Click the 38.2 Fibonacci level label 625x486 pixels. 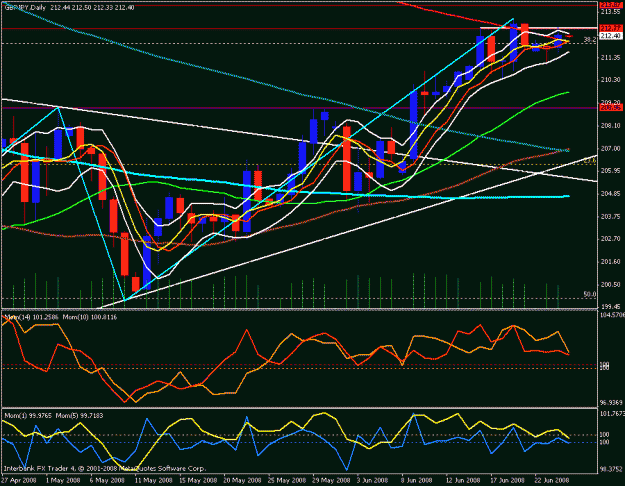click(590, 39)
